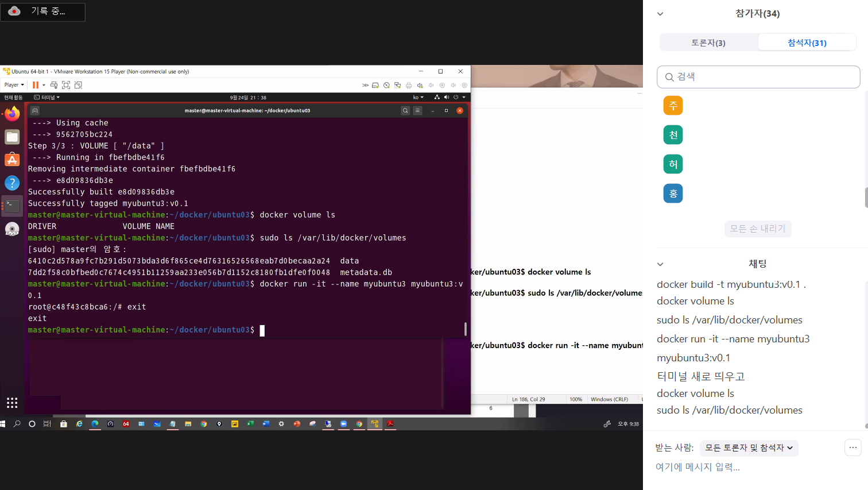The width and height of the screenshot is (868, 490).
Task: Open the Help icon in the dock
Action: [x=12, y=183]
